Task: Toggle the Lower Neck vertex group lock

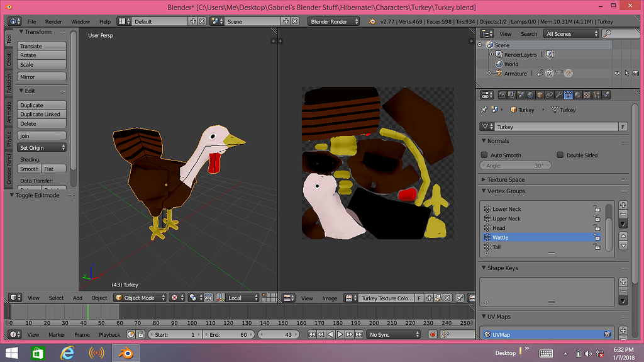Action: pyautogui.click(x=597, y=209)
